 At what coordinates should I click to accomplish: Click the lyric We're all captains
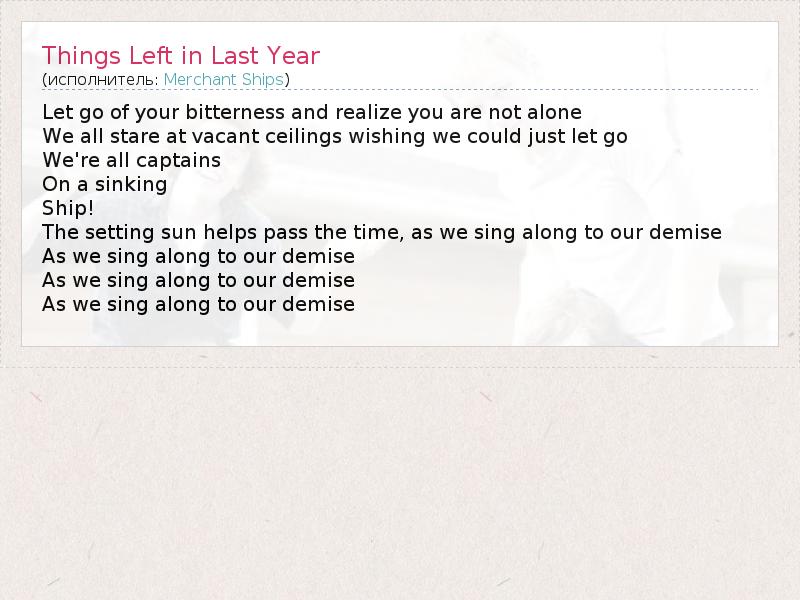tap(131, 160)
